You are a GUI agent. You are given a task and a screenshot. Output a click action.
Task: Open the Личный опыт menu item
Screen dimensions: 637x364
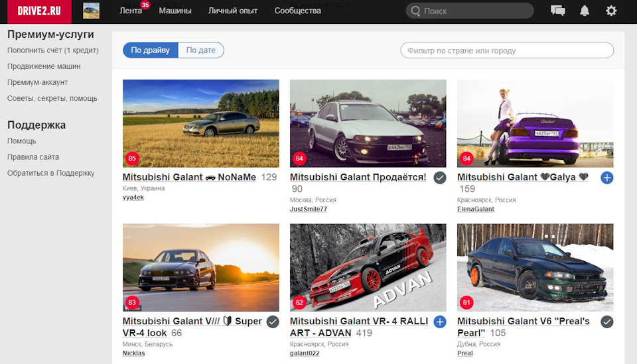pos(233,11)
